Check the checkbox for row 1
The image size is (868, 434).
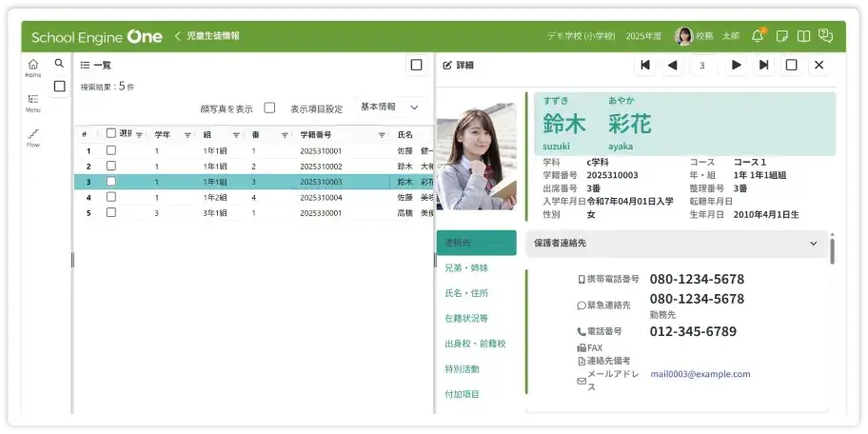[x=111, y=150]
